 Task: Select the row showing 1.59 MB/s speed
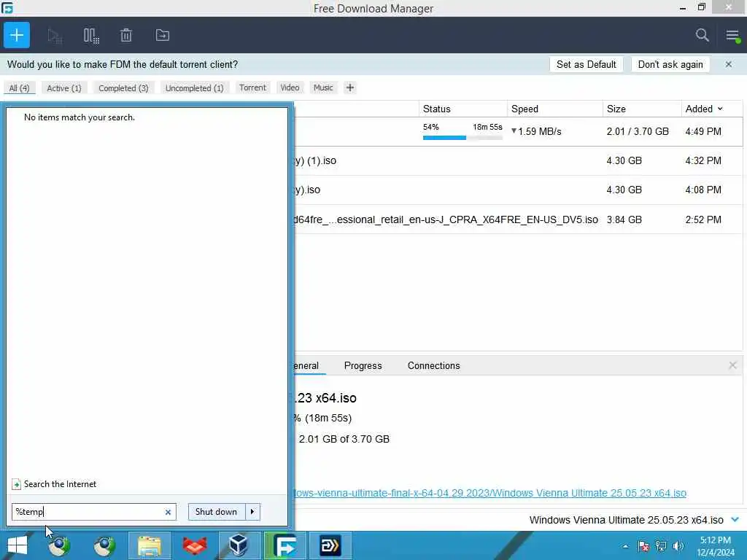point(519,131)
